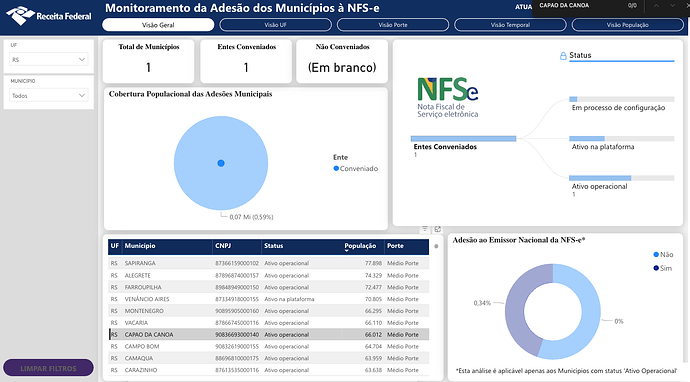The height and width of the screenshot is (382, 690).
Task: Click the Não legend color dot
Action: [x=656, y=254]
